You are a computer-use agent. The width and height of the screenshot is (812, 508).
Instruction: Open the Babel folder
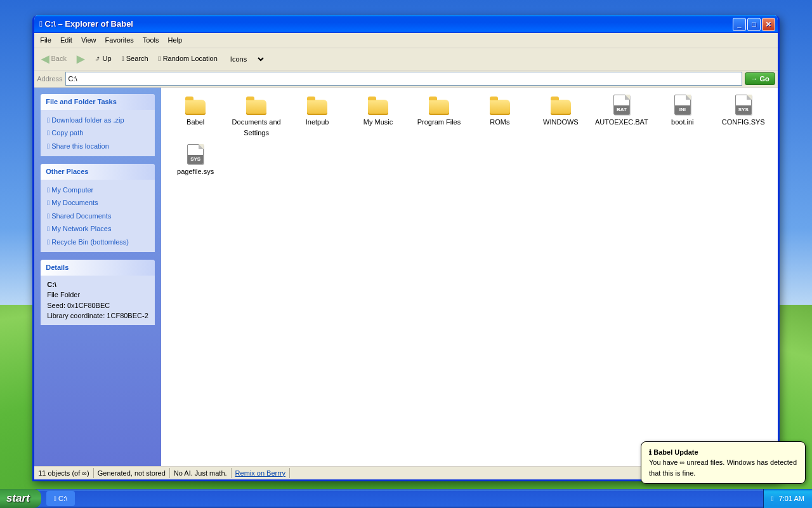(195, 110)
